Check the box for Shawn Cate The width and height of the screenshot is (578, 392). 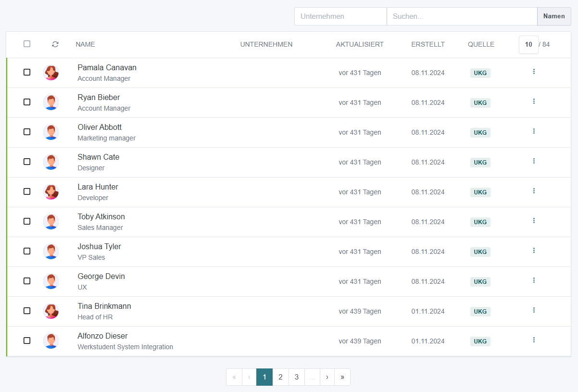pos(27,162)
